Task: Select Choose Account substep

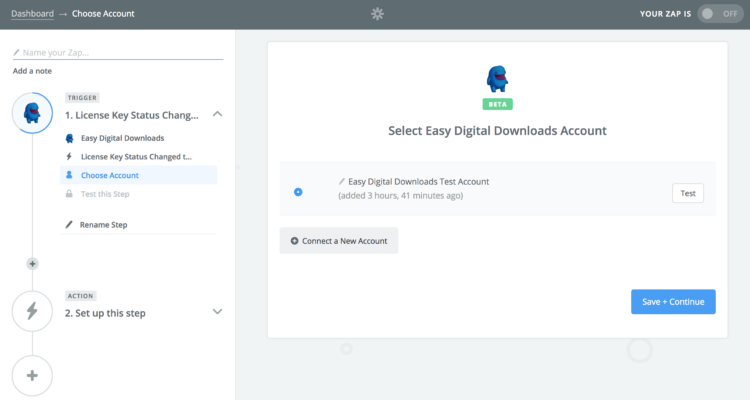Action: click(x=138, y=175)
